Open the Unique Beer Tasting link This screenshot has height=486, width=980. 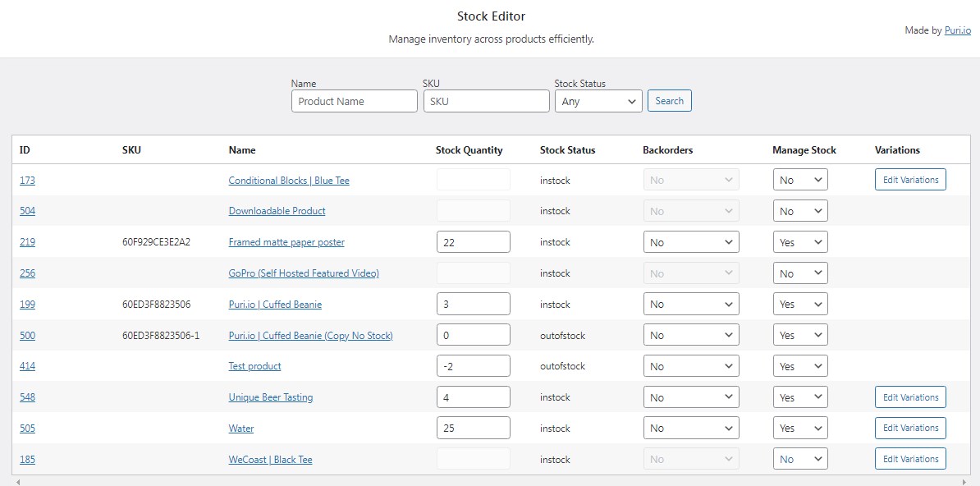271,397
